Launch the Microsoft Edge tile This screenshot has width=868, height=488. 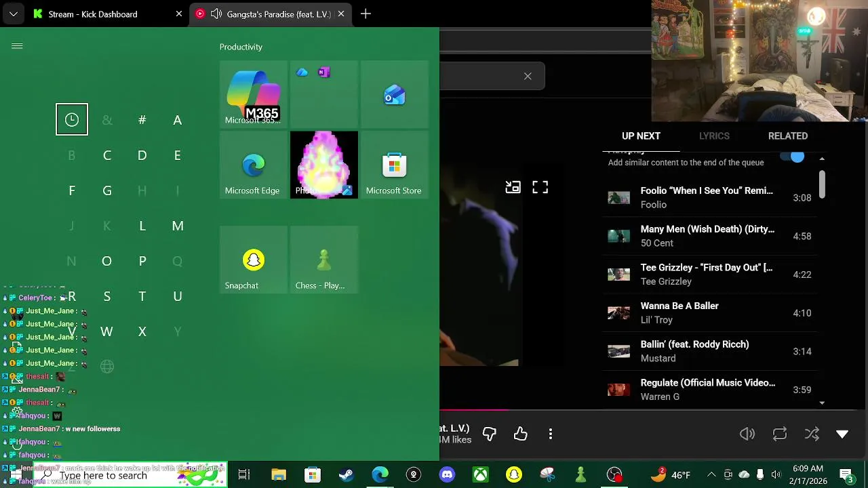[253, 165]
